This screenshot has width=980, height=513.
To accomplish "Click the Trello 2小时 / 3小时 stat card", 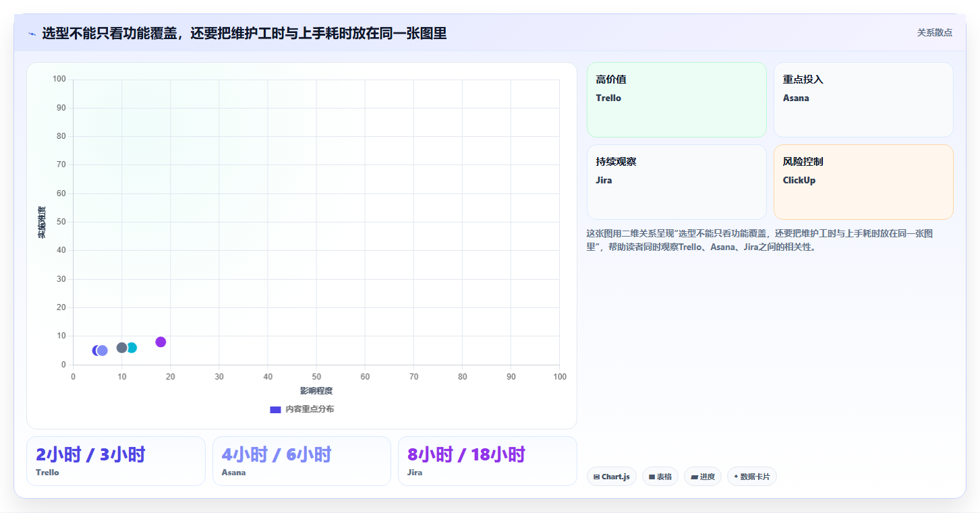I will point(116,461).
